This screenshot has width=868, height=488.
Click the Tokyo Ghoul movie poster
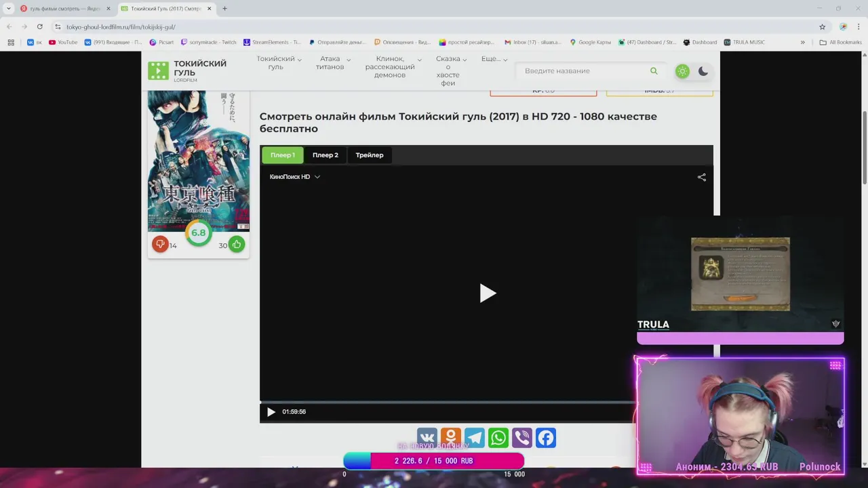199,161
